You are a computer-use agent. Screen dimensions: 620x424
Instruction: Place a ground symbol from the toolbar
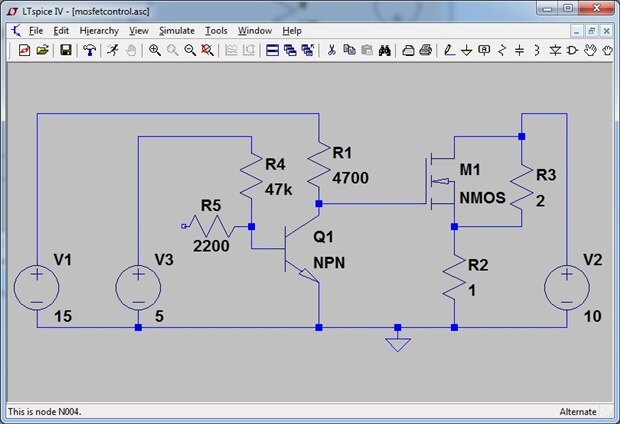pyautogui.click(x=467, y=50)
